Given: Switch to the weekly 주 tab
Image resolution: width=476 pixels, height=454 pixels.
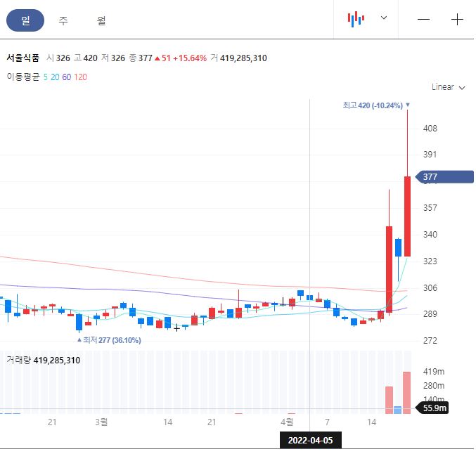Looking at the screenshot, I should pos(63,20).
